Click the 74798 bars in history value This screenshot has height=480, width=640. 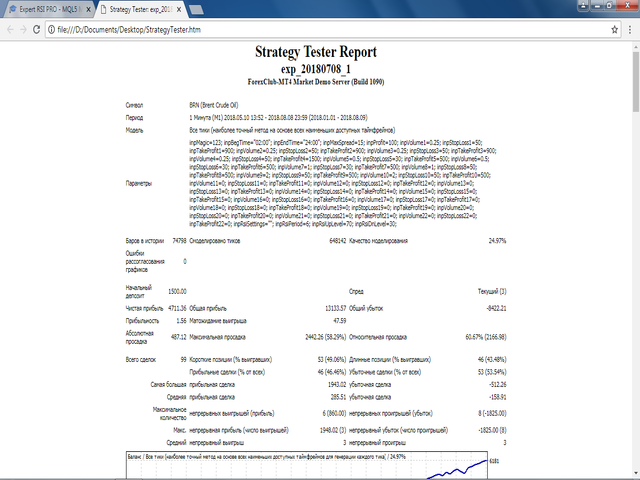click(179, 241)
